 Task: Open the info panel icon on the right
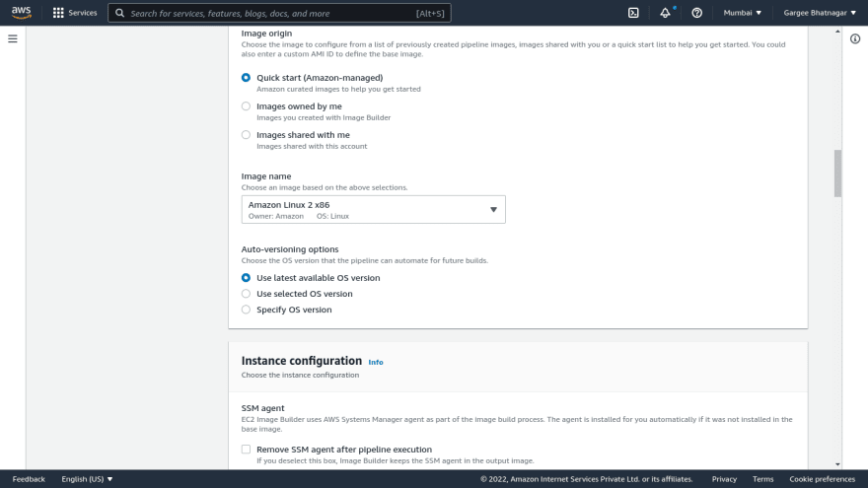click(855, 38)
